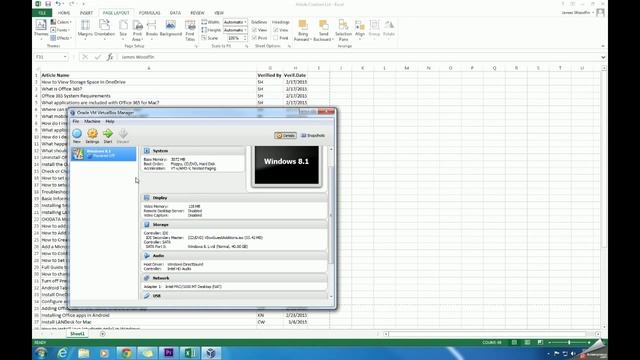This screenshot has height=360, width=640.
Task: Click the Windows 8.1 preview thumbnail
Action: point(287,165)
